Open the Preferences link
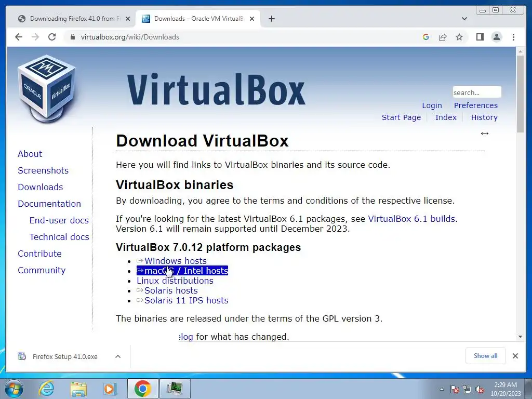The width and height of the screenshot is (532, 399). 476,105
